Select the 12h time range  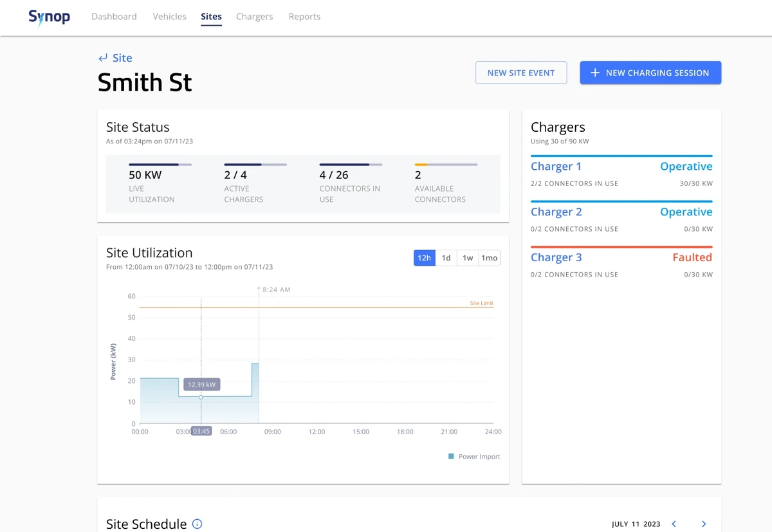tap(424, 257)
